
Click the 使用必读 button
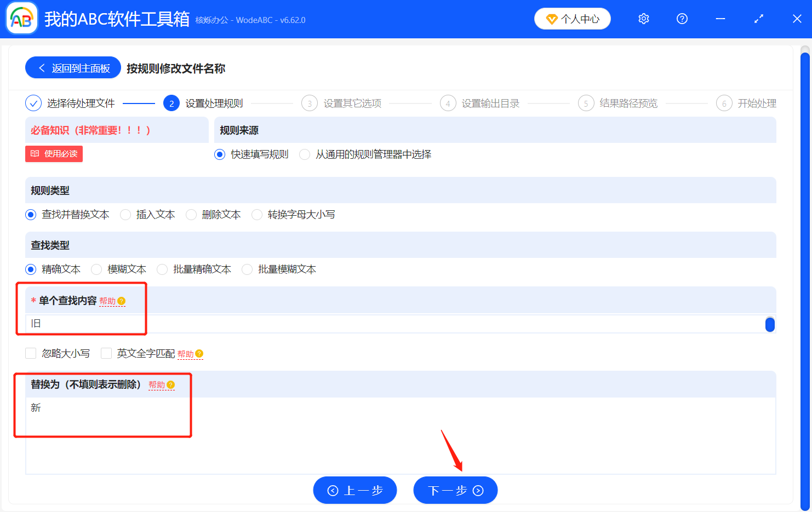[54, 154]
